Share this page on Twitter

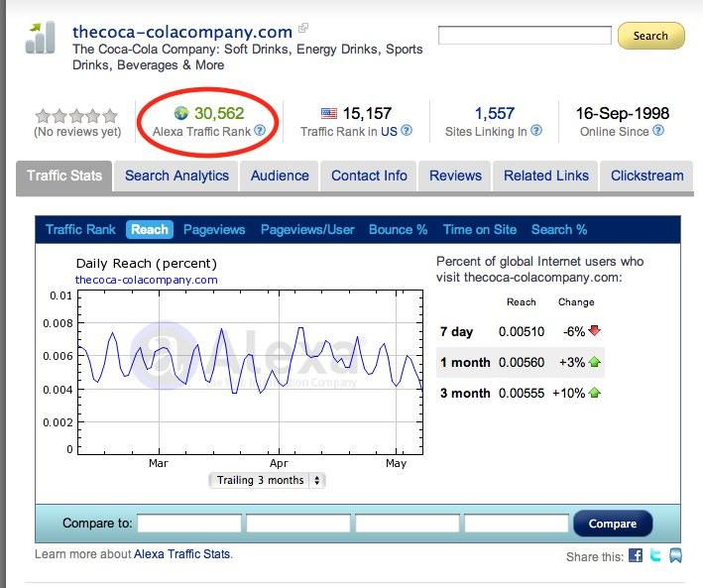click(655, 555)
